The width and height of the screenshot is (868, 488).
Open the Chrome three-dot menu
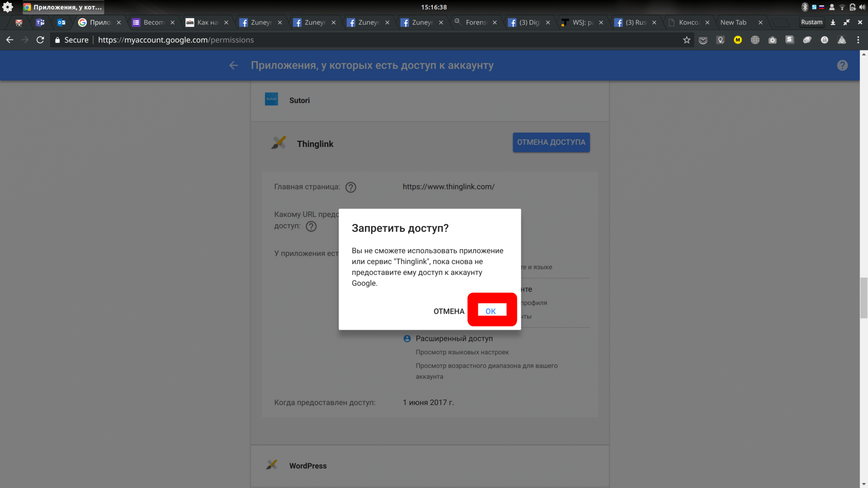[x=858, y=40]
